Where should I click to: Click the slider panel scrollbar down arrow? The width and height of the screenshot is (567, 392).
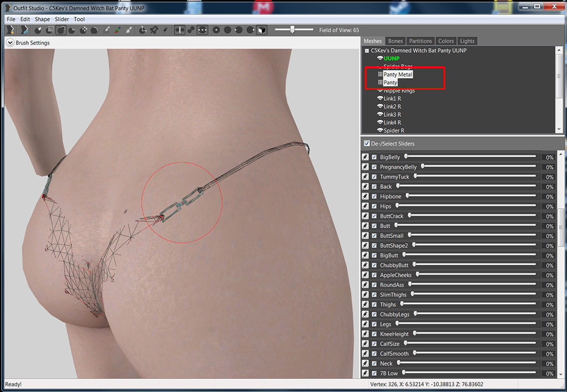[561, 374]
